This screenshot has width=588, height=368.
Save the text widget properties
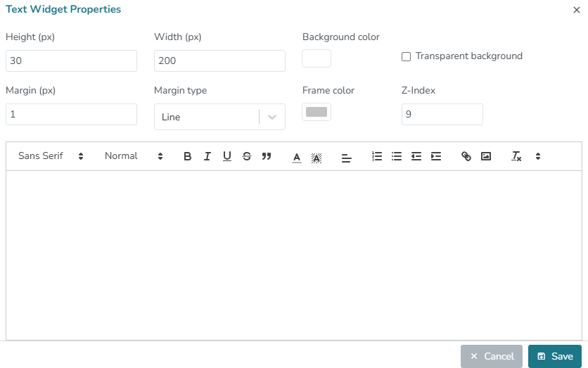[554, 357]
